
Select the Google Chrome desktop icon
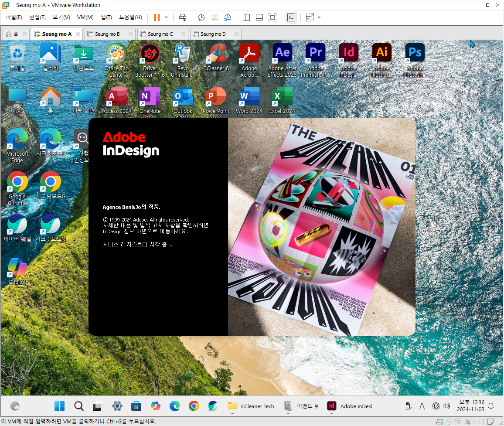17,188
